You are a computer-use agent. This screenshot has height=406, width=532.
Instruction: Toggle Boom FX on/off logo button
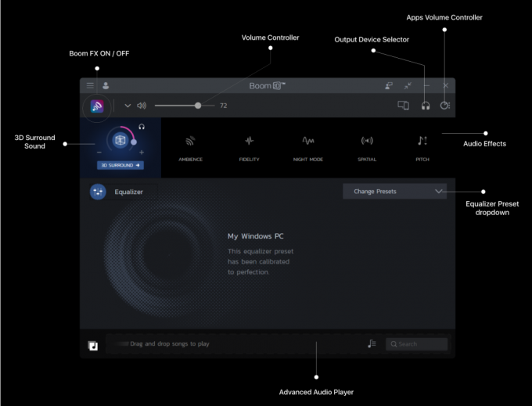click(97, 106)
